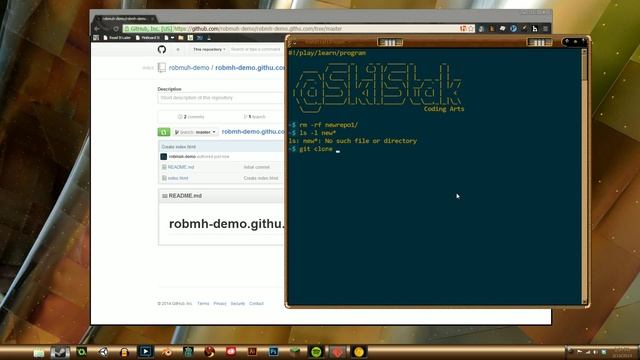Open Minecraft block icon in taskbar
Viewport: 640px width, 360px height.
coord(295,352)
